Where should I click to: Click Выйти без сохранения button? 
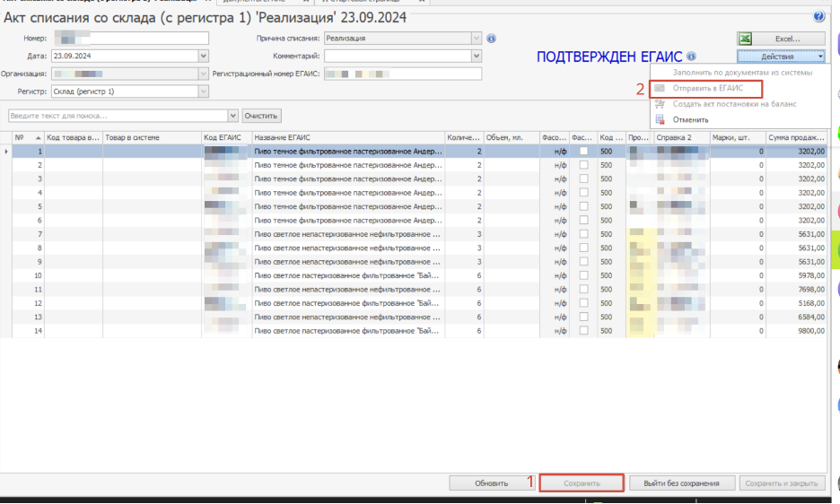click(x=681, y=483)
